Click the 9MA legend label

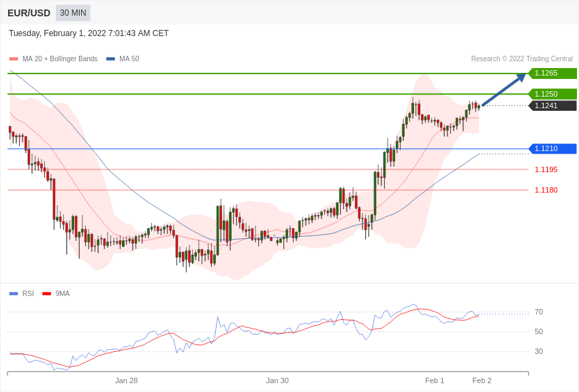[63, 293]
